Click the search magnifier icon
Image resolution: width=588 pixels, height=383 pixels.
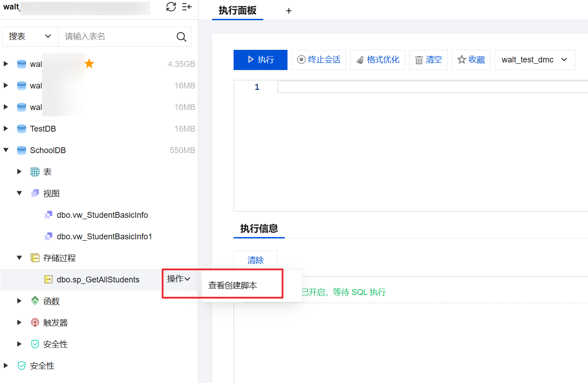(x=181, y=37)
